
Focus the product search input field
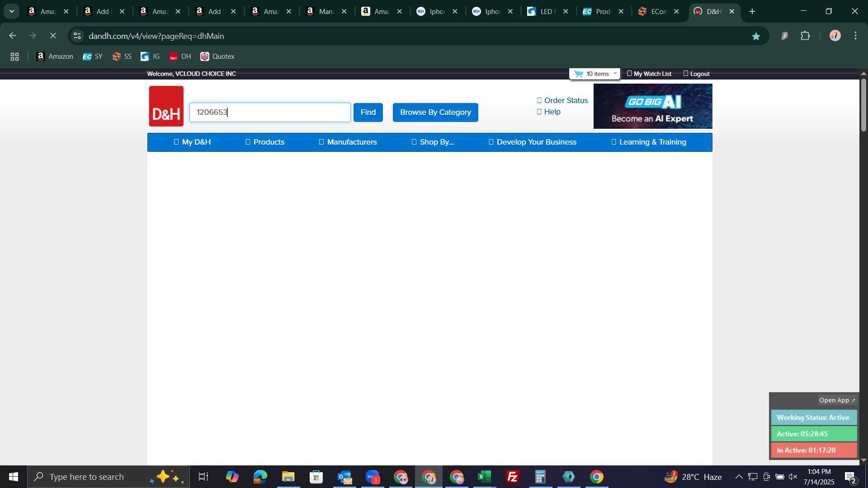(270, 113)
